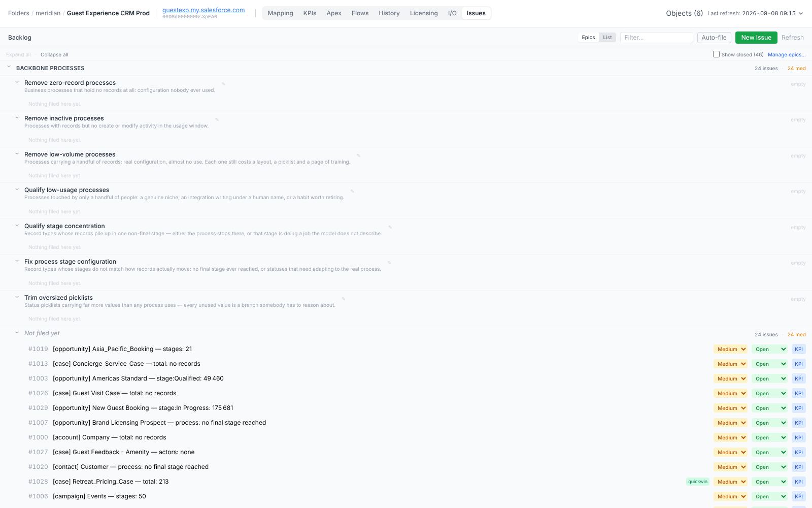Open KPI badge on issue #1020
This screenshot has width=812, height=508.
tap(799, 467)
